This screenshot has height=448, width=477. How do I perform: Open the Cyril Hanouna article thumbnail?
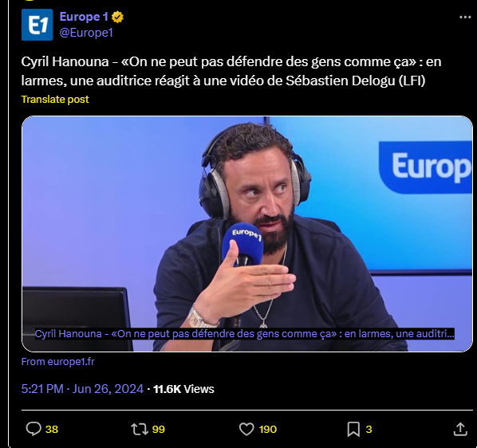tap(247, 234)
